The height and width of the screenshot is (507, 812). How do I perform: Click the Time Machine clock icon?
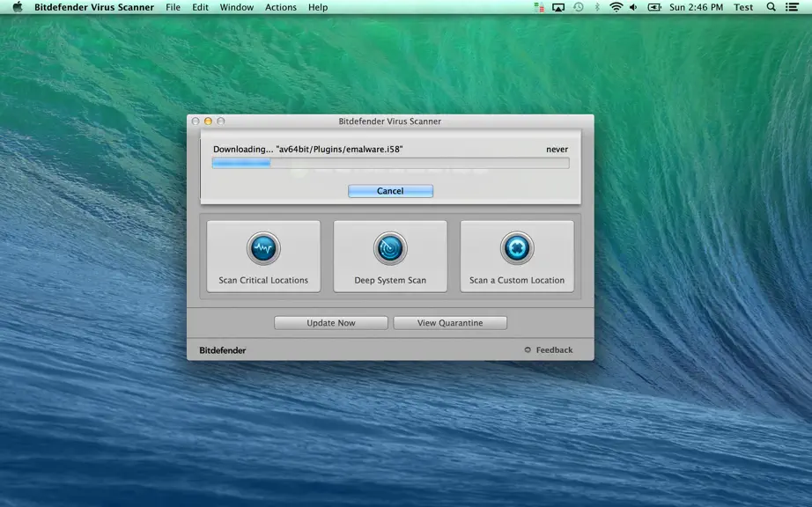tap(579, 7)
